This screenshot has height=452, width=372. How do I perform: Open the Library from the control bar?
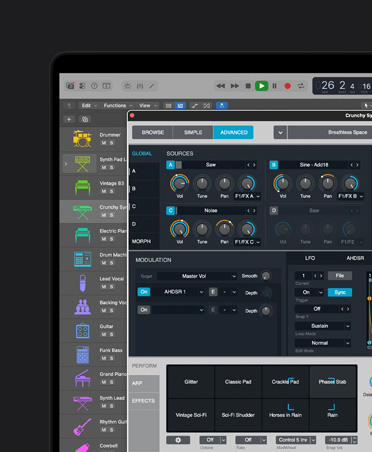[x=70, y=86]
